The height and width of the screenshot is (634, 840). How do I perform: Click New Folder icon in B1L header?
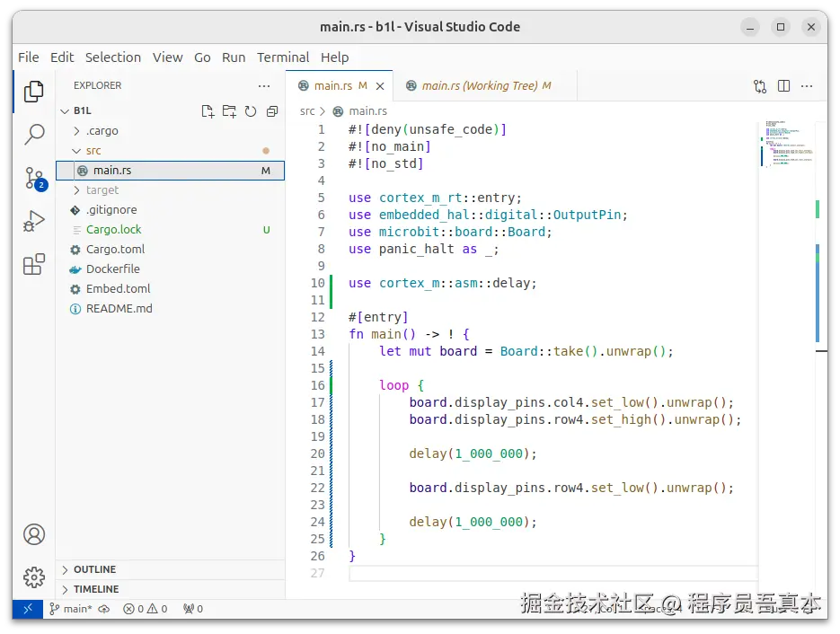coord(229,110)
